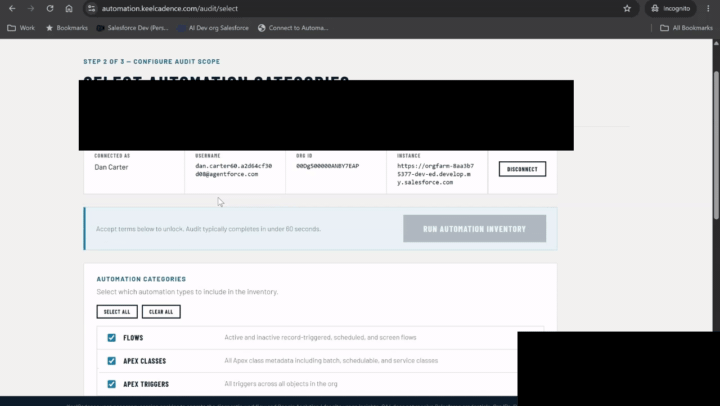Open AI Dev org Salesforce bookmark
The image size is (720, 406).
(x=214, y=28)
